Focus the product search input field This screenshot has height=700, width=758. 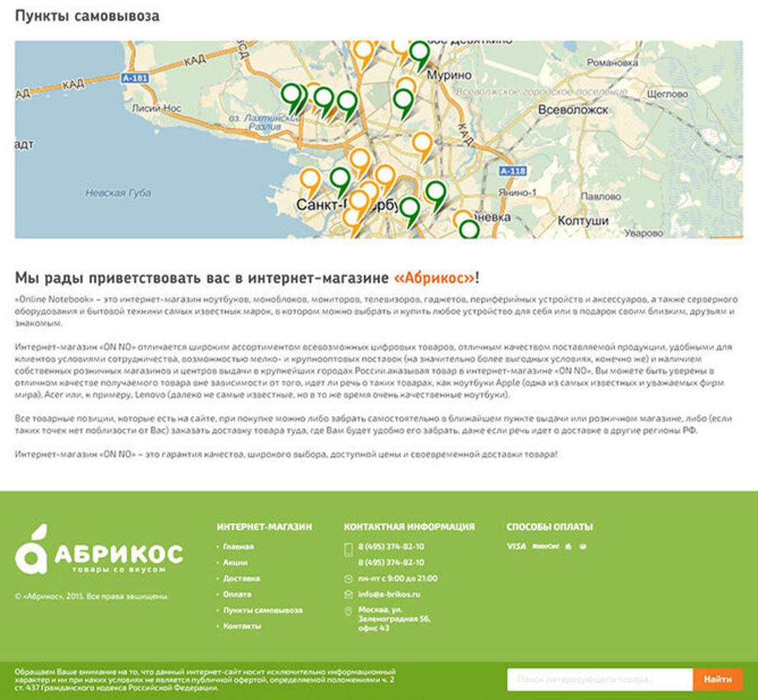(600, 679)
